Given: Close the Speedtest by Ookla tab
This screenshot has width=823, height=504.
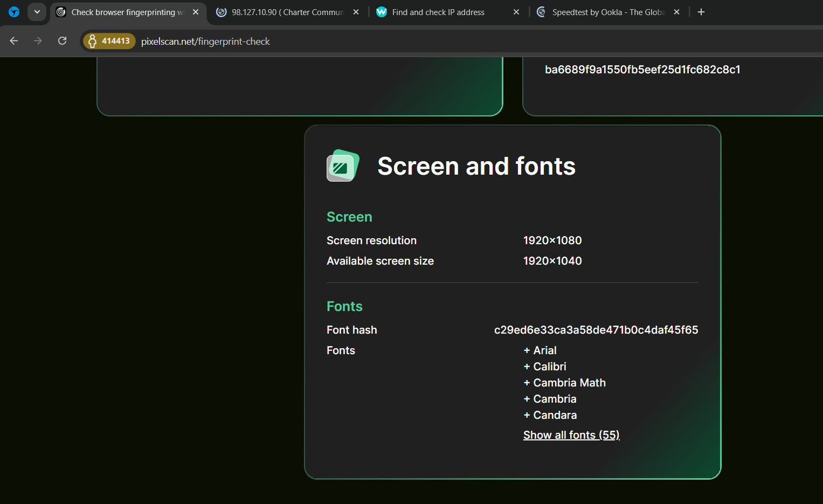Looking at the screenshot, I should 676,12.
